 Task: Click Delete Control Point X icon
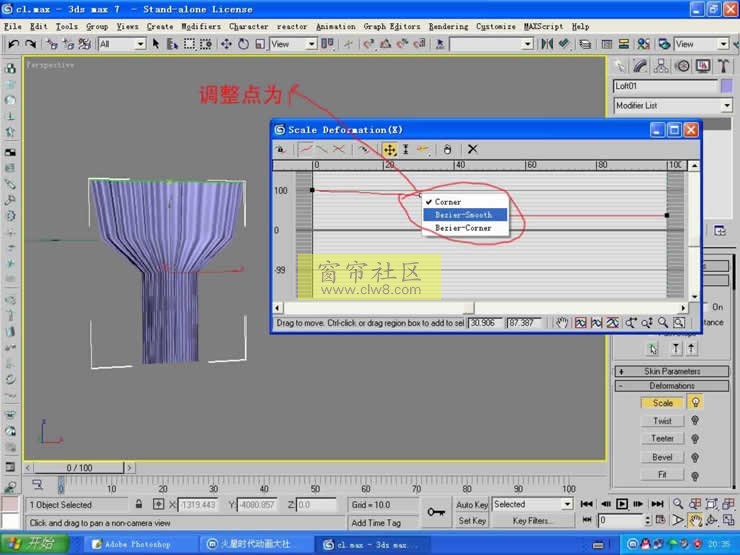click(x=472, y=150)
